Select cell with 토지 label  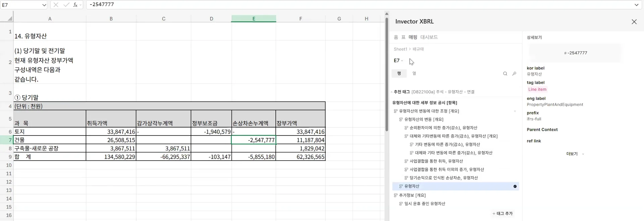pyautogui.click(x=50, y=131)
